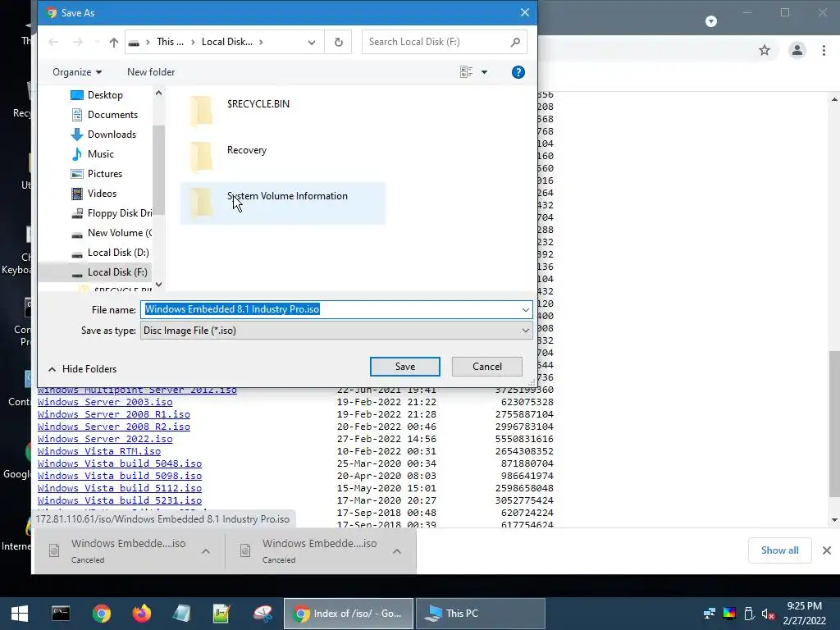Expand the Organize dropdown
The image size is (840, 630).
tap(77, 72)
